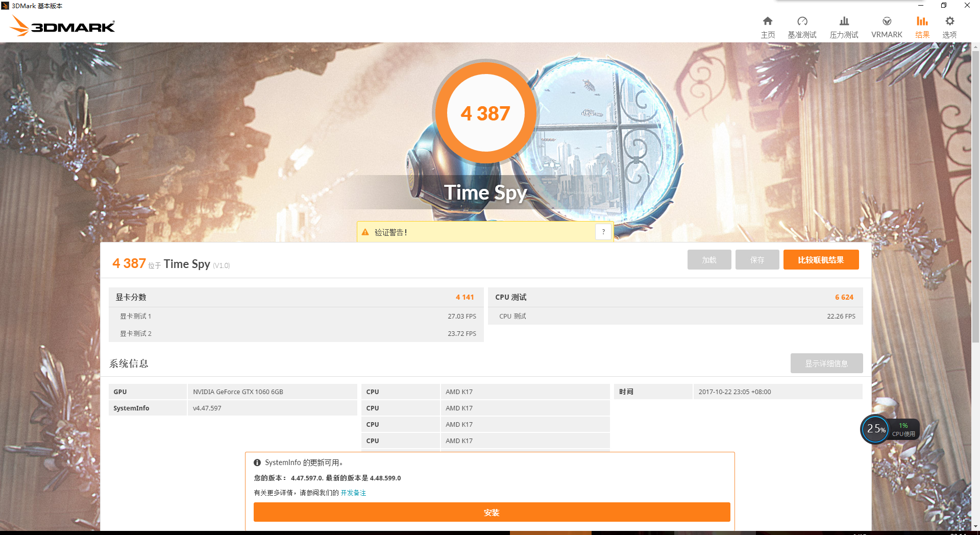The width and height of the screenshot is (980, 535).
Task: Select the 显卡测试 1 value 27.03 FPS
Action: 462,316
